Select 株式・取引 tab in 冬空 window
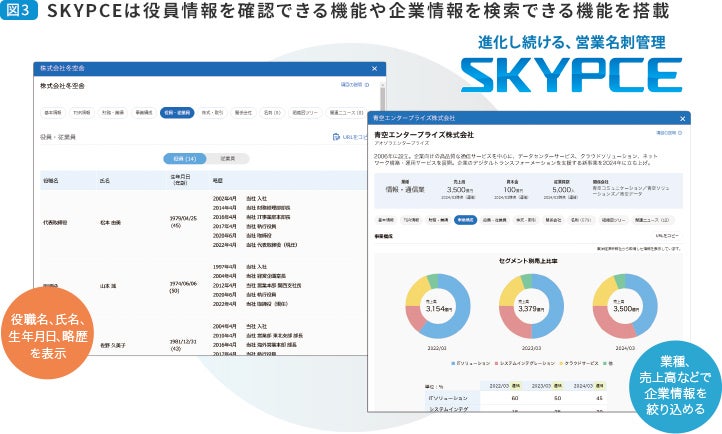This screenshot has height=434, width=722. coord(212,113)
